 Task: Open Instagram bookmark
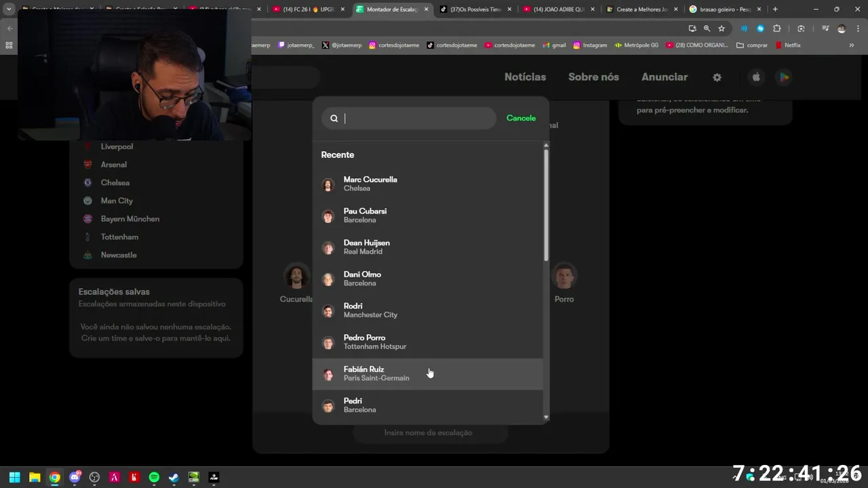(590, 45)
